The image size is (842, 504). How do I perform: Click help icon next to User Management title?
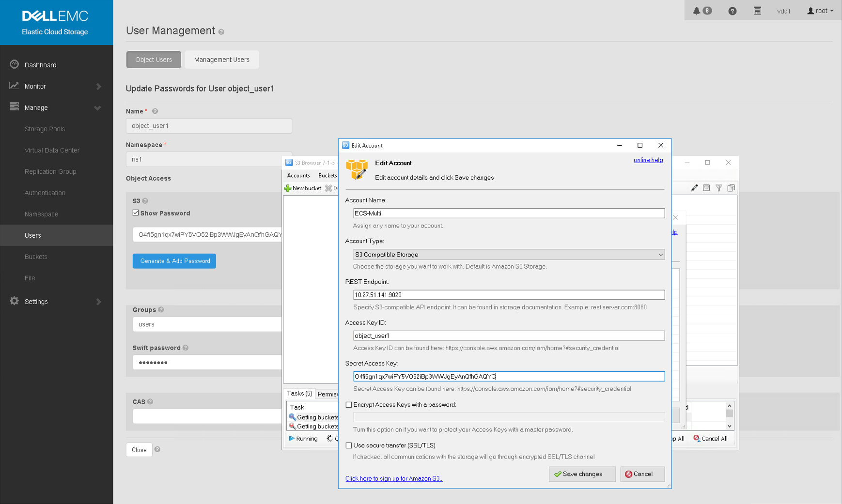tap(221, 32)
